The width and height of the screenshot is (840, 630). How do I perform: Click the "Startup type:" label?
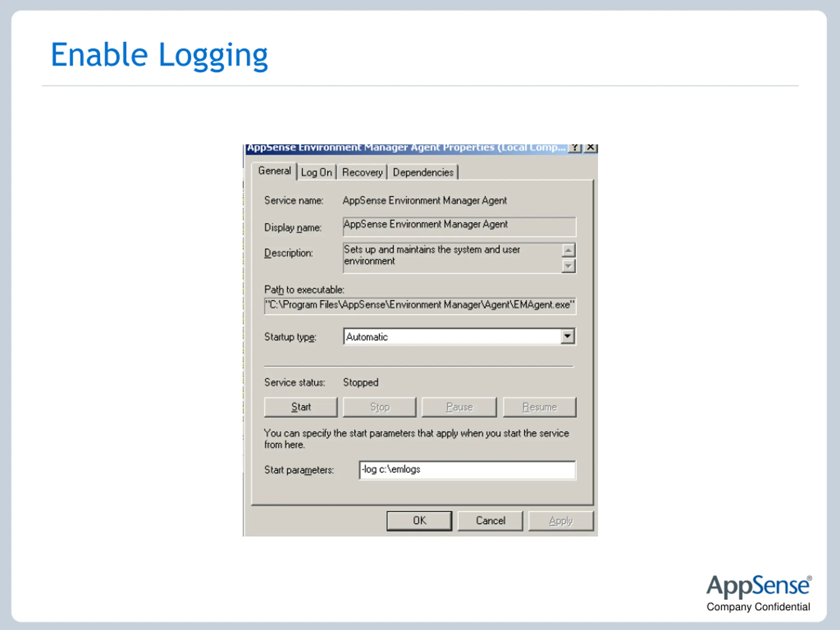coord(290,337)
